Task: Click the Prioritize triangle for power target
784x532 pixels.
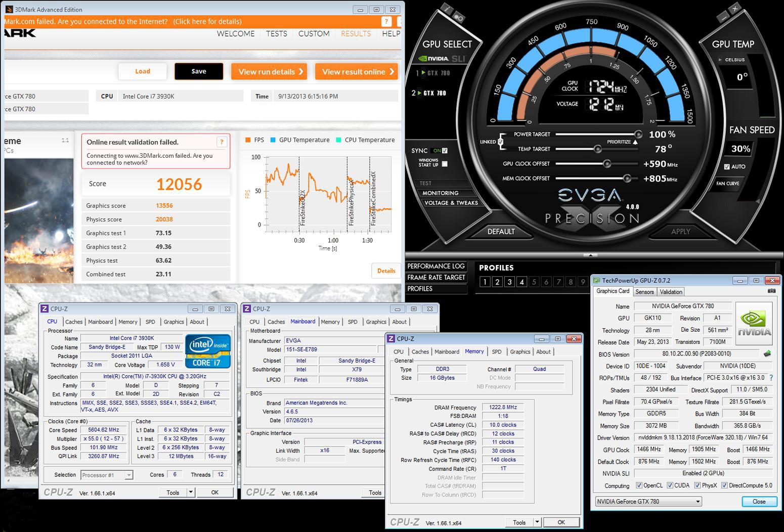Action: (635, 142)
